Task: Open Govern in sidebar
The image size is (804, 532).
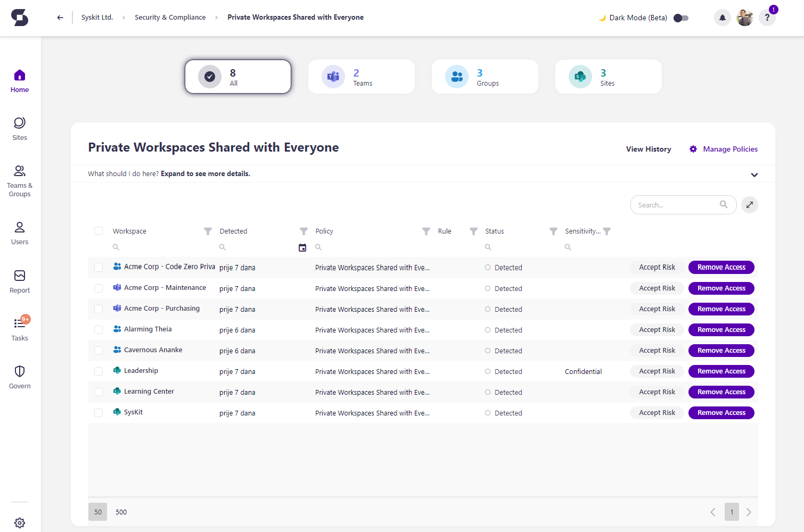Action: [x=20, y=378]
